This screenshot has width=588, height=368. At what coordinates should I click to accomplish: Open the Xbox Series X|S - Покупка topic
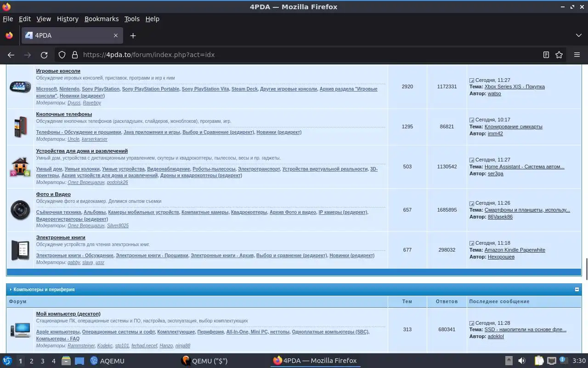[x=514, y=86]
